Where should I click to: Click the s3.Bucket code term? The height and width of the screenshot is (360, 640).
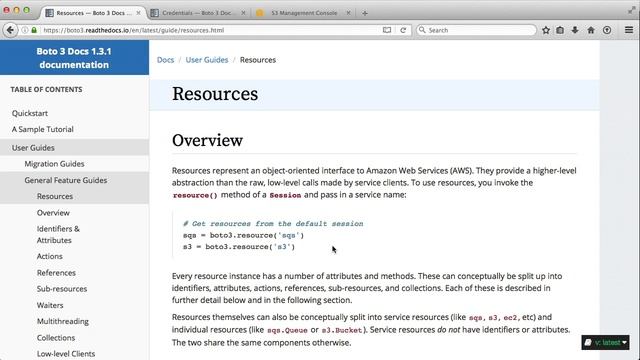pos(342,330)
